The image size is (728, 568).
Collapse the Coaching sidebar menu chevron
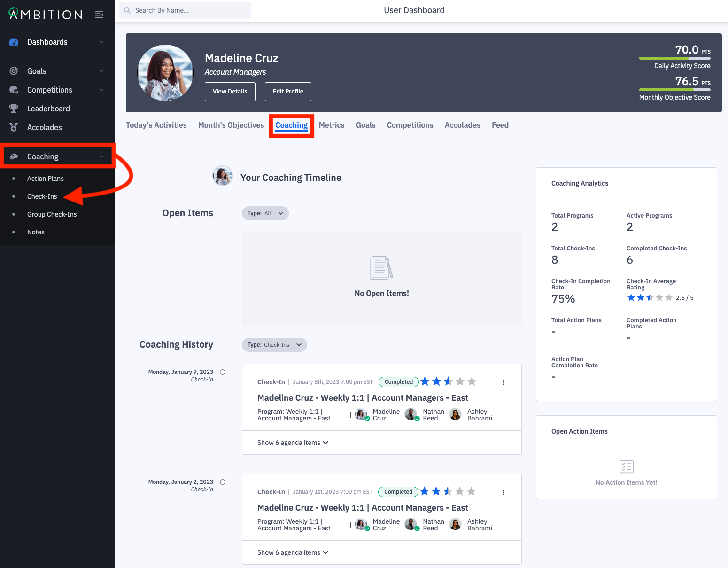click(101, 156)
